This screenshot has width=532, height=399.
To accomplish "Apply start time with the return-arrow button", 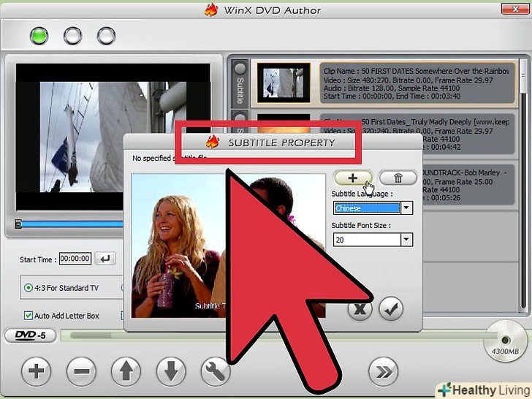I will (x=105, y=259).
